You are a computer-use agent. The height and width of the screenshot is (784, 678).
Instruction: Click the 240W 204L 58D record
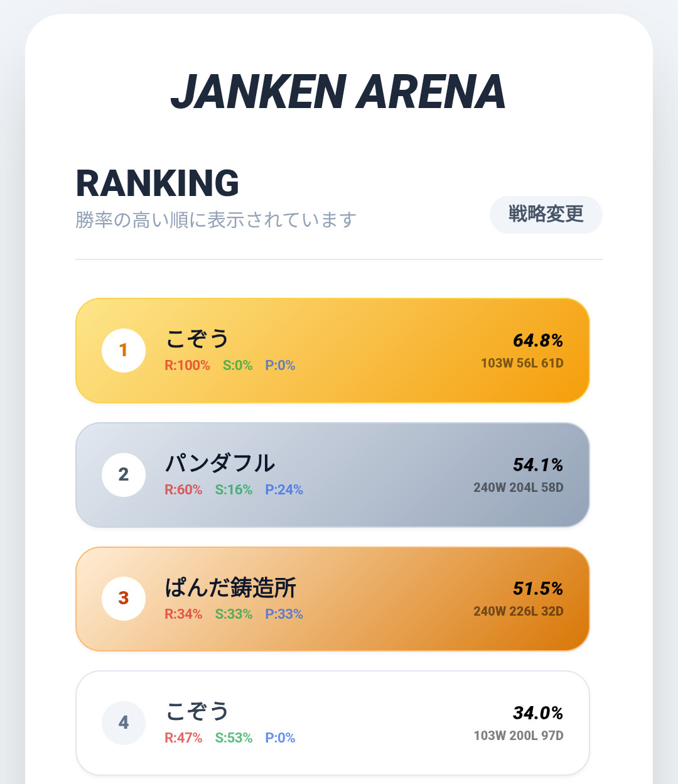coord(518,487)
